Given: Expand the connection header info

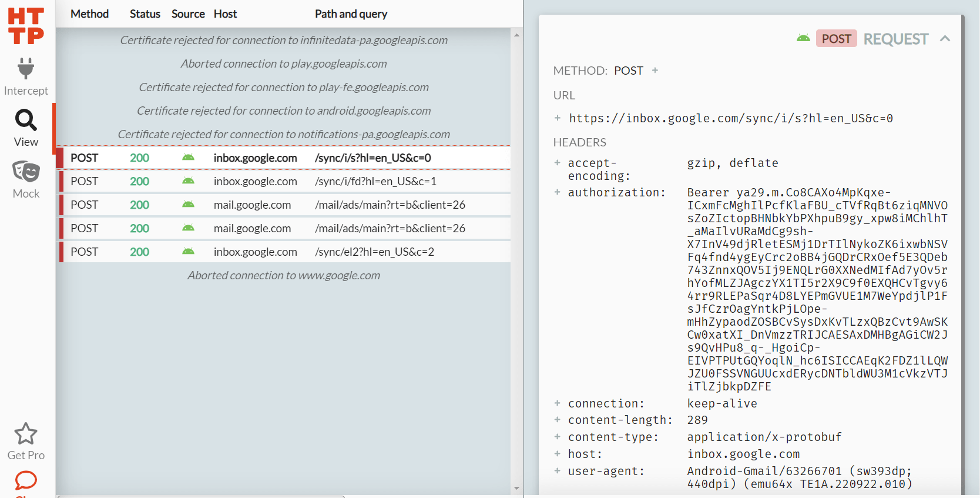Looking at the screenshot, I should pyautogui.click(x=558, y=403).
